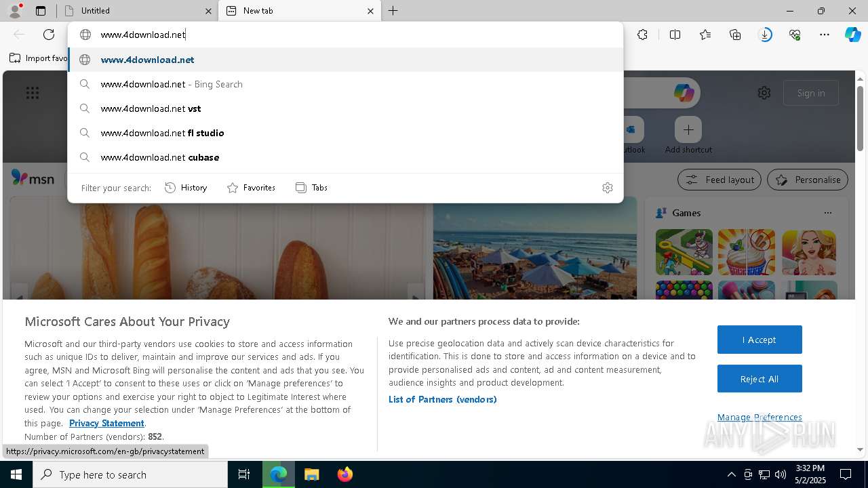Filter search by History
This screenshot has width=868, height=488.
click(x=186, y=188)
